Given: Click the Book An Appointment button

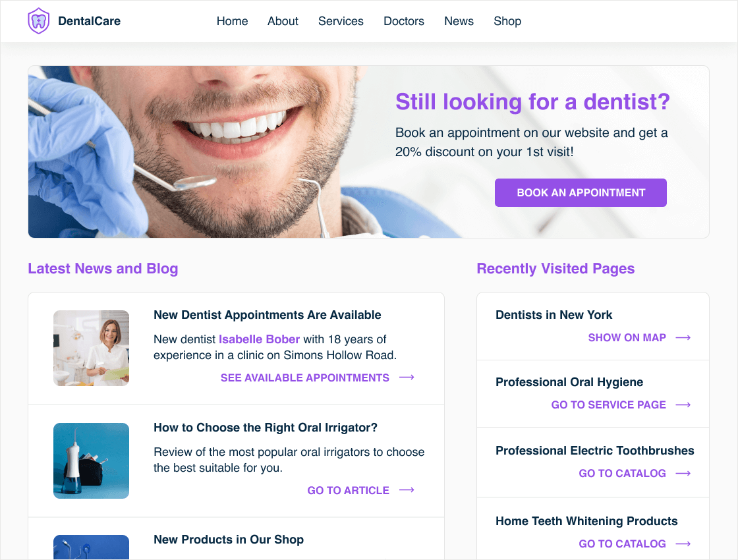Looking at the screenshot, I should point(581,192).
